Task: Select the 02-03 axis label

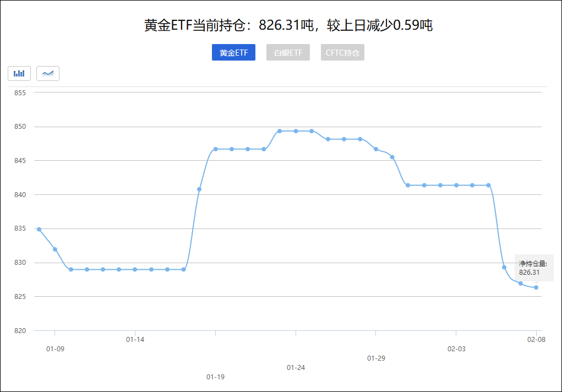Action: point(456,349)
